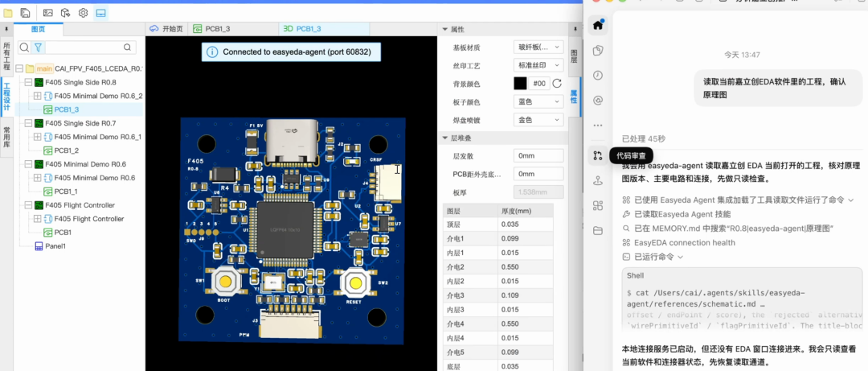Image resolution: width=868 pixels, height=371 pixels.
Task: Open the 图层 vertical tab on the right edge
Action: click(574, 55)
